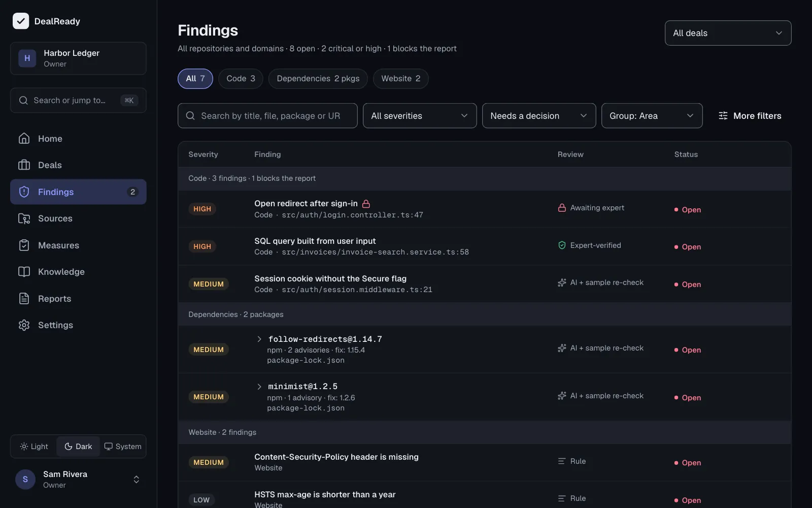Expand the minimist@1.2.5 package row
Screen dimensions: 812x508
(x=259, y=387)
